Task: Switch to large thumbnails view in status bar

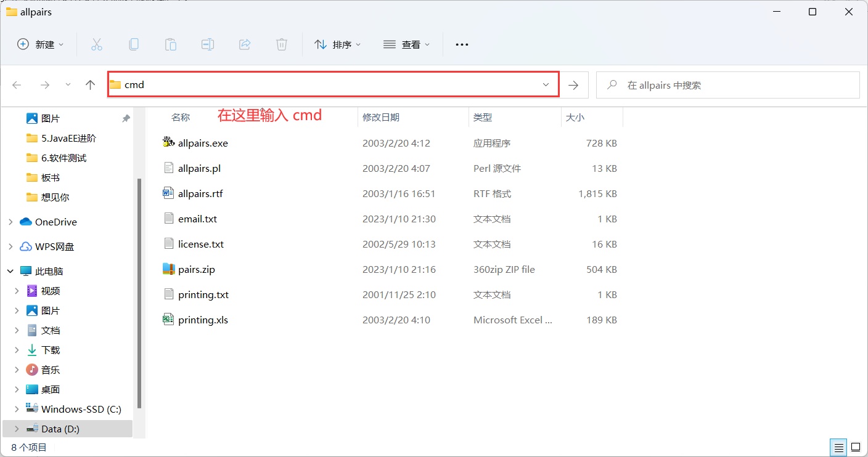Action: [x=856, y=447]
